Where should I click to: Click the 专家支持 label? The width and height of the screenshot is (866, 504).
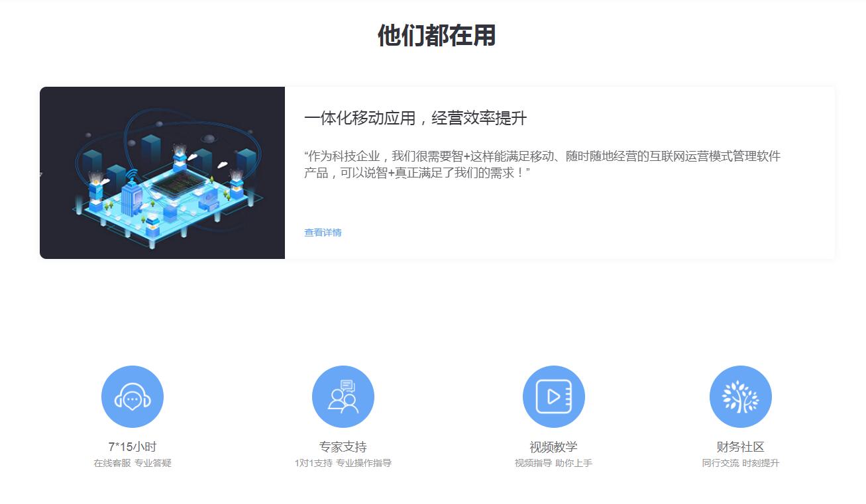(343, 447)
